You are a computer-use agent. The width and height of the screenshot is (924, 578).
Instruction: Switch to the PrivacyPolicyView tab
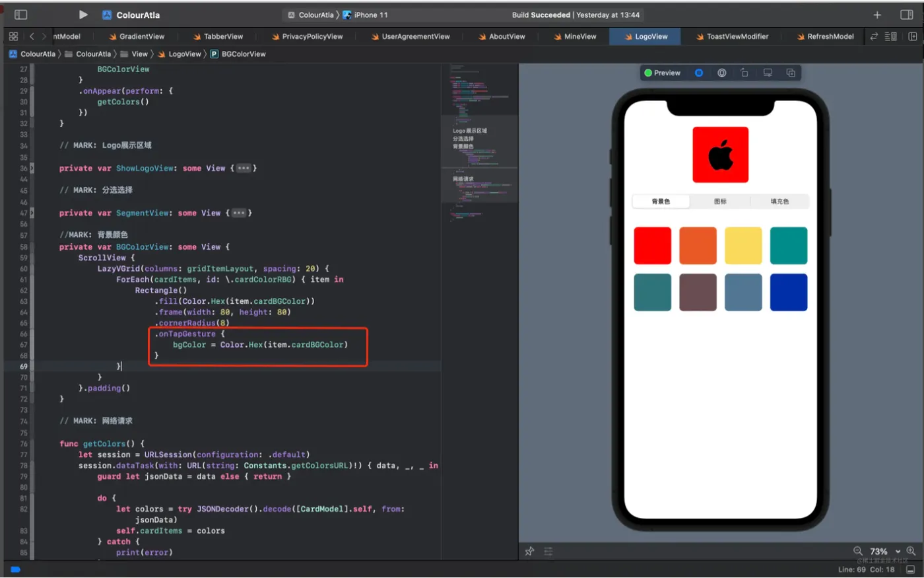307,36
